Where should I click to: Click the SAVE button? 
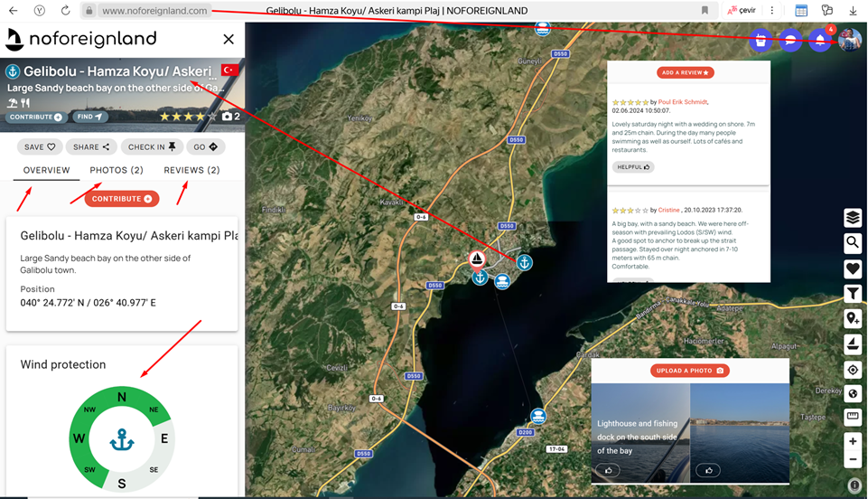40,146
